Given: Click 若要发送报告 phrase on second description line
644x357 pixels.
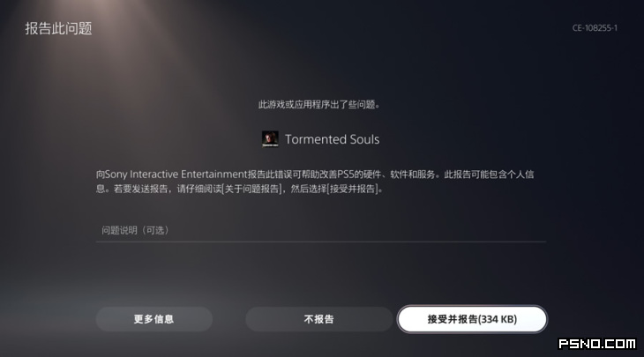Looking at the screenshot, I should pyautogui.click(x=141, y=189).
